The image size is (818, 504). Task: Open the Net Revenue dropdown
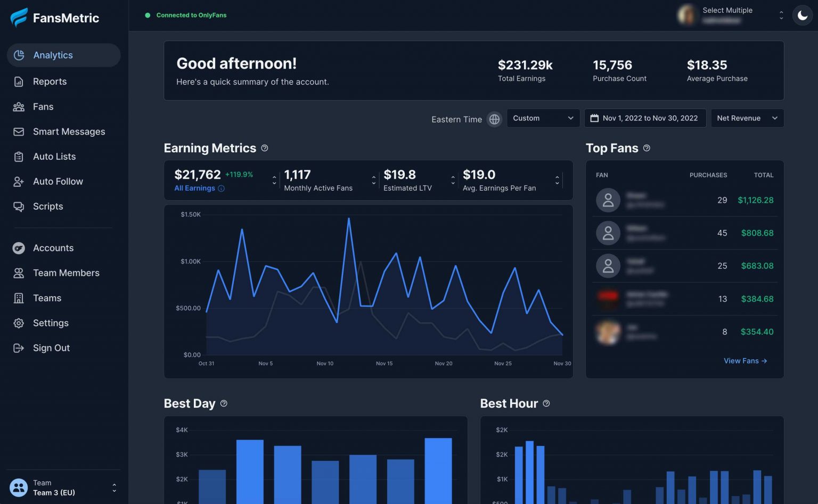747,118
